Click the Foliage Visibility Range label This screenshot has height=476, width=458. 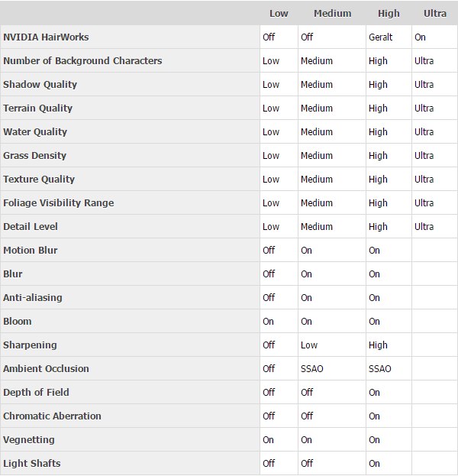coord(58,202)
